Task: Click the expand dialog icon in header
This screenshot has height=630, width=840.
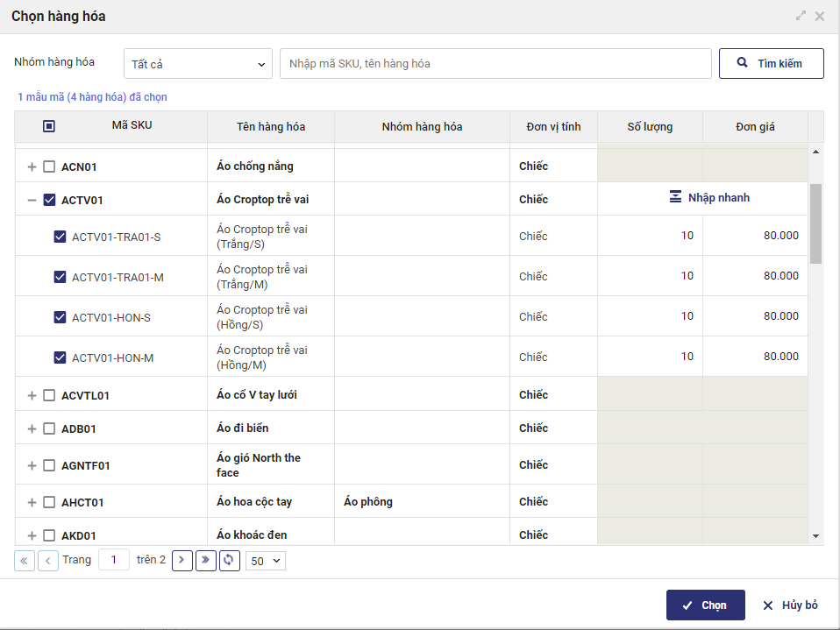Action: click(x=801, y=16)
